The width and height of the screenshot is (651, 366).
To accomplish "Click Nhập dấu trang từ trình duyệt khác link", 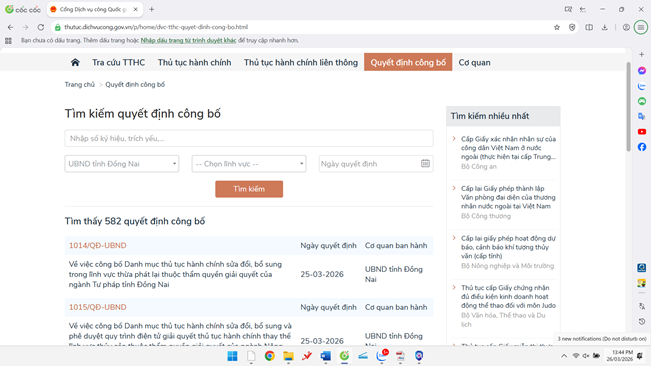I will pyautogui.click(x=188, y=40).
